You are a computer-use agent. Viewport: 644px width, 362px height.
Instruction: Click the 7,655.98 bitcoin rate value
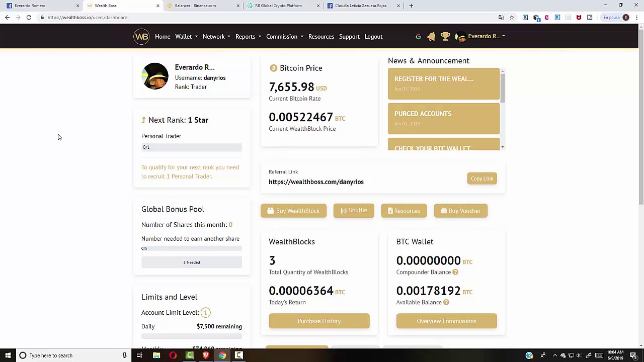(291, 87)
